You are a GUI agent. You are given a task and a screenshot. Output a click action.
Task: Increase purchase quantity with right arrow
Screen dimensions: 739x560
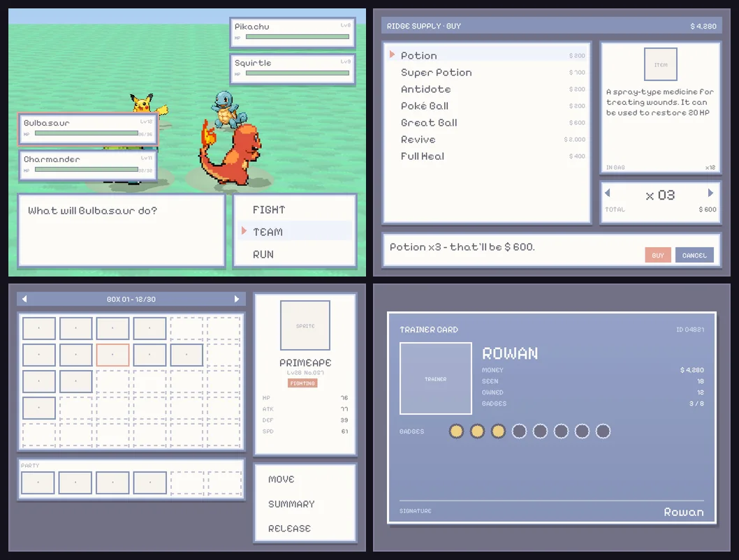[711, 193]
